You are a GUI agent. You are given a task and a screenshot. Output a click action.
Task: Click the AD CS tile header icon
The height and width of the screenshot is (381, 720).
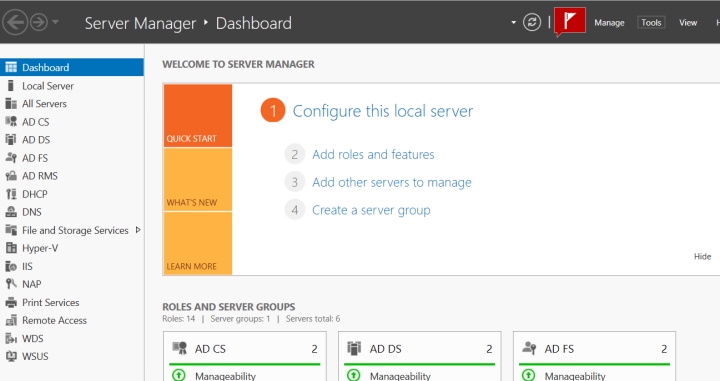click(180, 348)
